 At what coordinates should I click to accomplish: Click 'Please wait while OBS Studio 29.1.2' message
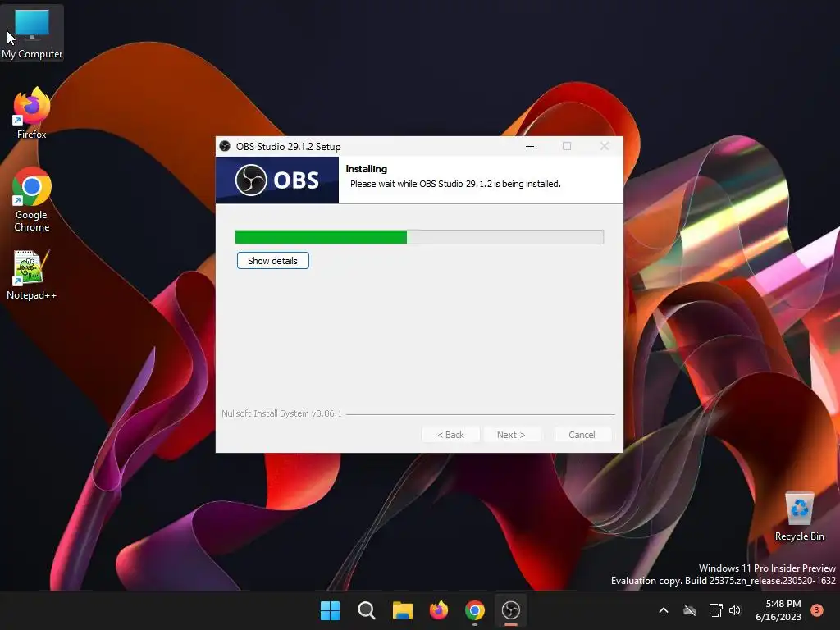(x=455, y=184)
